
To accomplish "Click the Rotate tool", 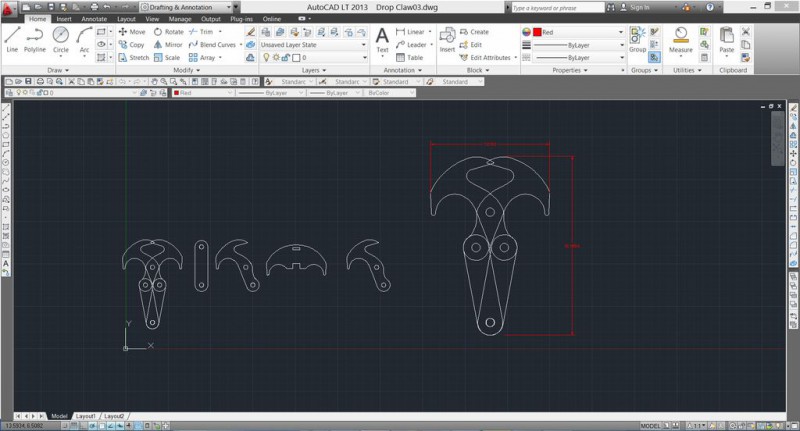I will coord(169,32).
